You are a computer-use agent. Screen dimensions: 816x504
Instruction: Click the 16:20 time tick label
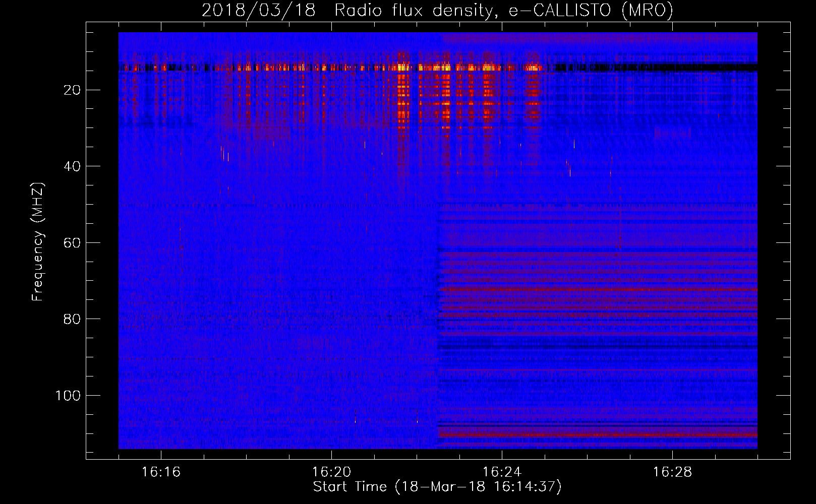tap(331, 472)
